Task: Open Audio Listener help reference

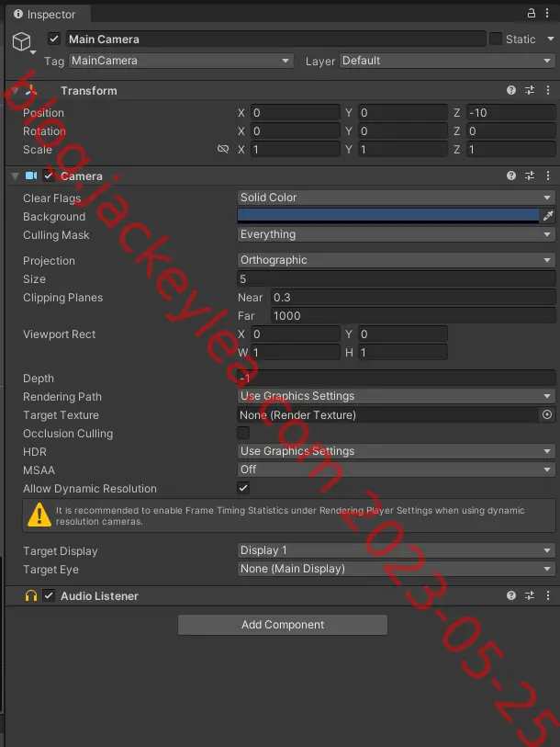Action: pyautogui.click(x=511, y=595)
